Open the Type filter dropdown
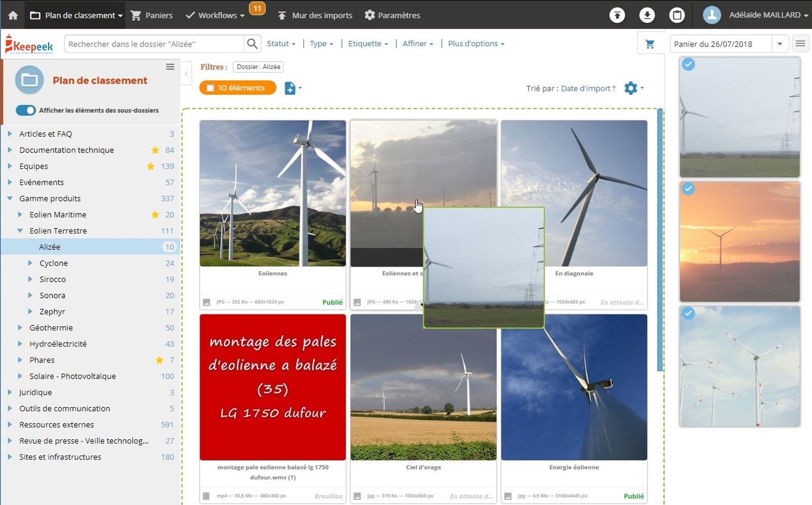Viewport: 812px width, 505px height. click(x=321, y=44)
